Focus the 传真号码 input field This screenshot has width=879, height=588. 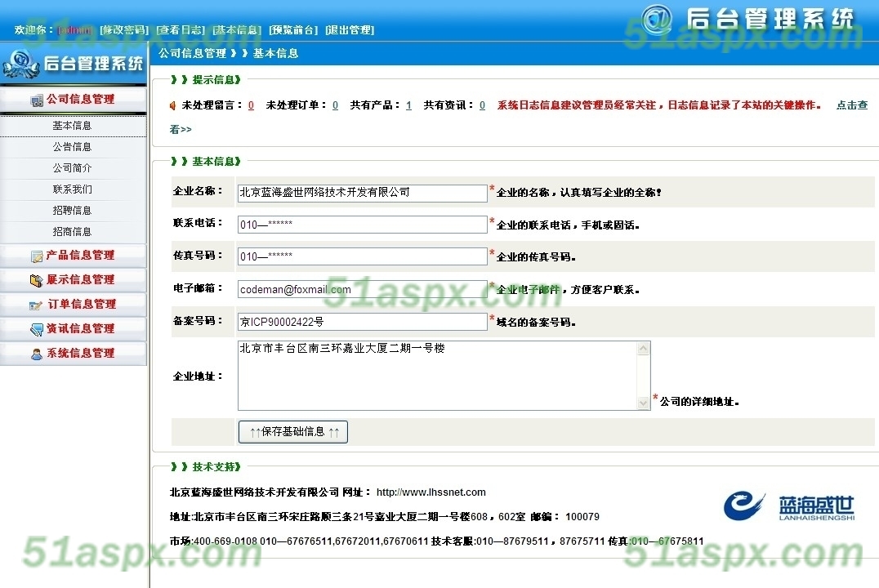tap(362, 256)
